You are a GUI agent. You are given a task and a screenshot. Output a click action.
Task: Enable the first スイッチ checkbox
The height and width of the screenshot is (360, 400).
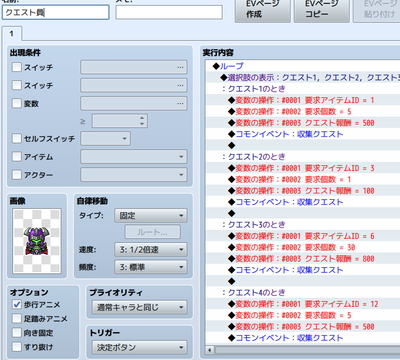(17, 67)
